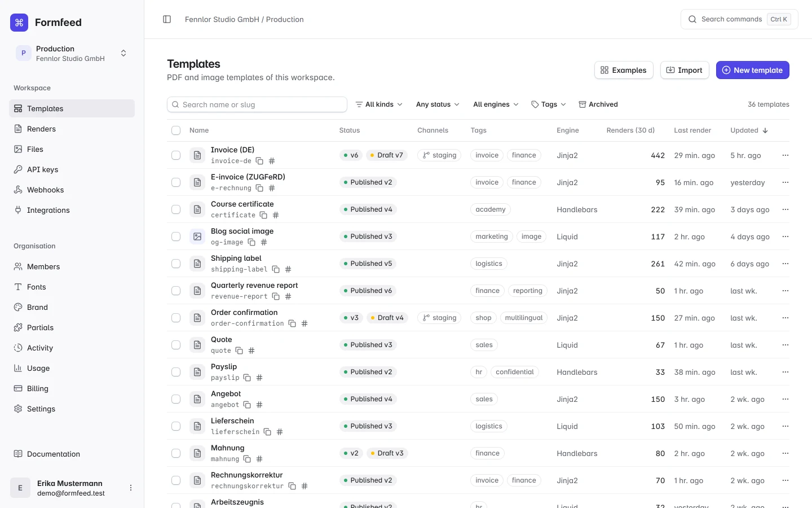The height and width of the screenshot is (508, 812).
Task: Copy the invoice-de slug
Action: pyautogui.click(x=259, y=161)
